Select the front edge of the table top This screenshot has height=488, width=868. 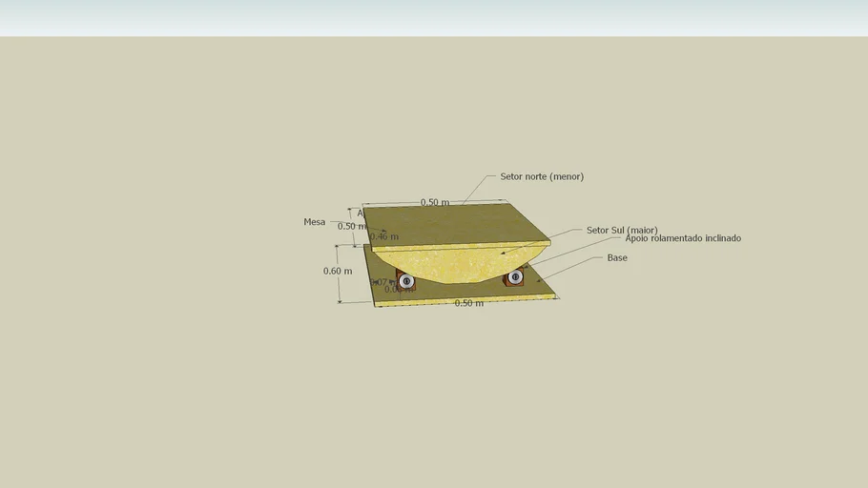(x=458, y=247)
